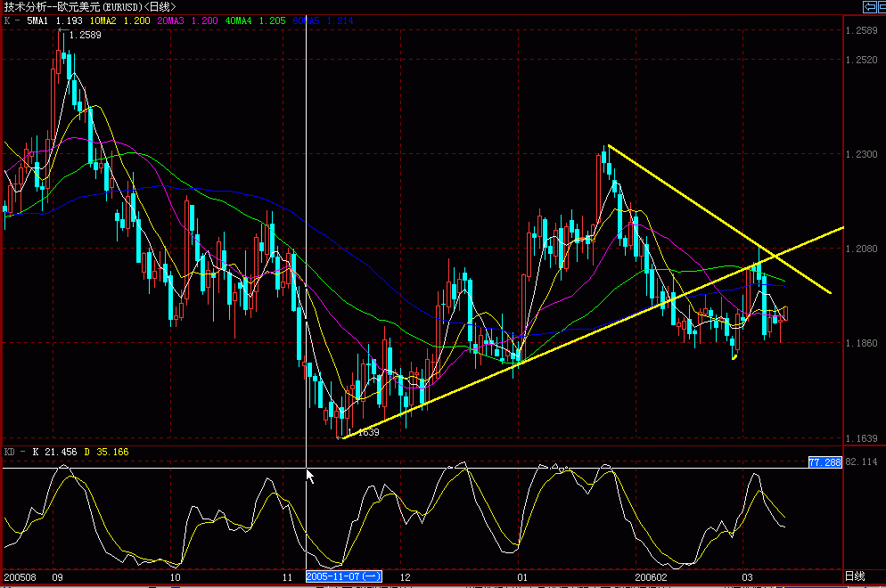
Task: Click the 1.1639 low price annotation
Action: (x=363, y=433)
